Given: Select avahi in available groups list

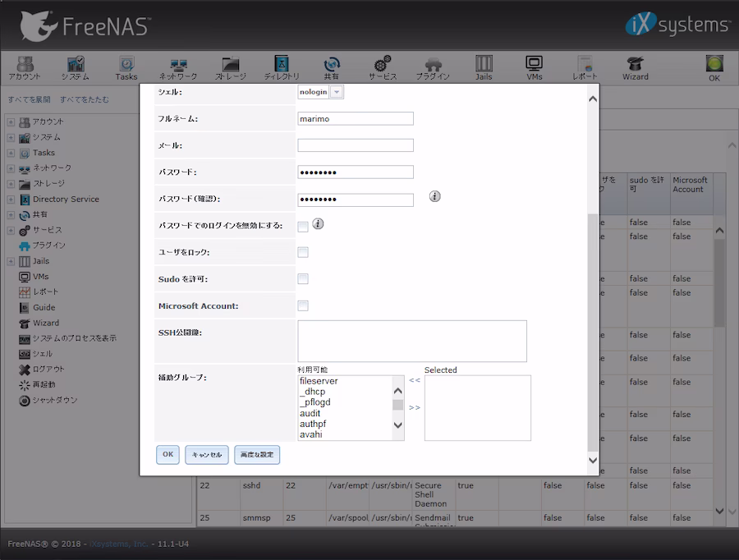Looking at the screenshot, I should click(x=310, y=434).
